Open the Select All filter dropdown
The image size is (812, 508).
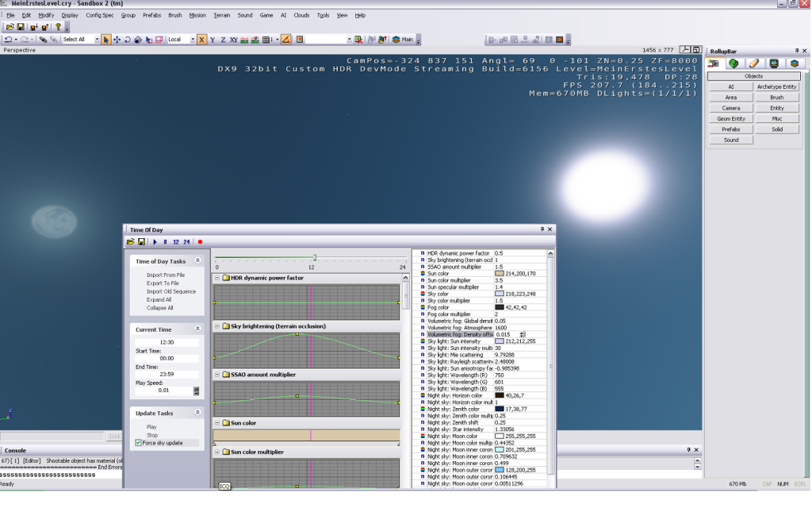coord(96,40)
